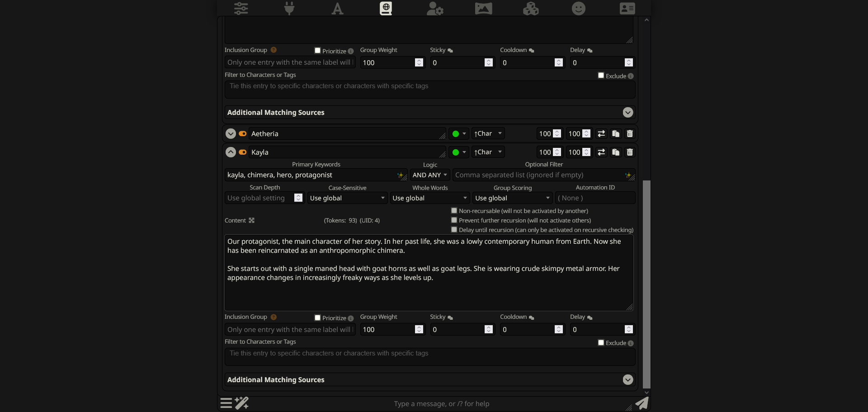Screen dimensions: 868x412
Task: Increase Kayla Group Weight stepper
Action: [419, 327]
